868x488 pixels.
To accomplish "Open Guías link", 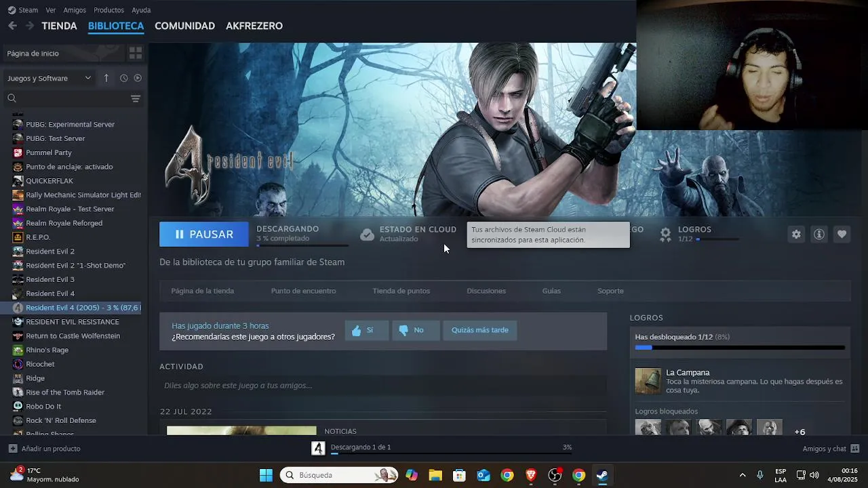I will click(x=551, y=291).
